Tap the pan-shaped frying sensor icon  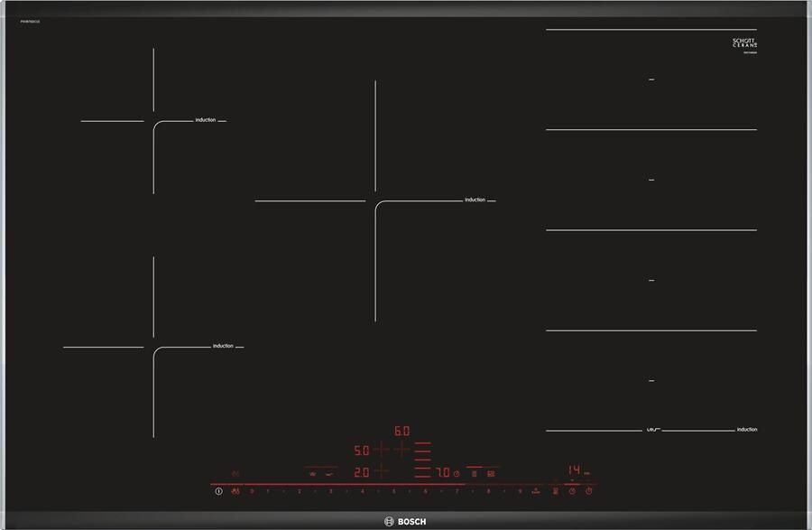click(x=330, y=472)
